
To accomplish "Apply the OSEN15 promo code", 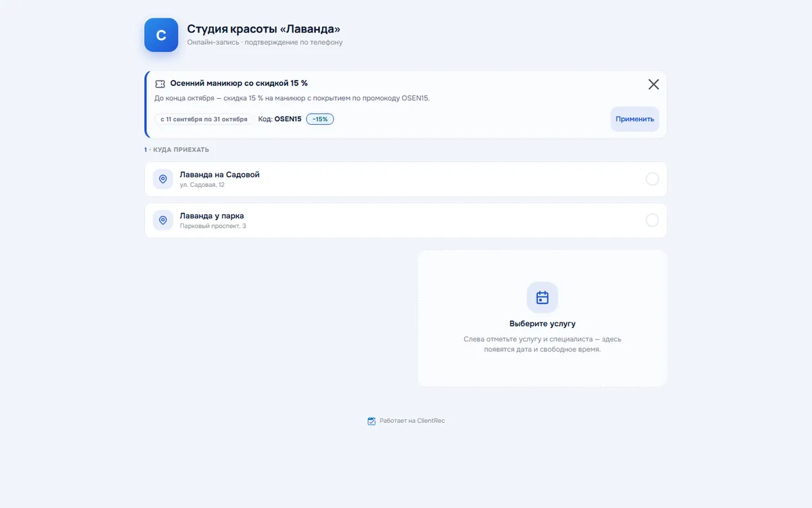I will [635, 119].
